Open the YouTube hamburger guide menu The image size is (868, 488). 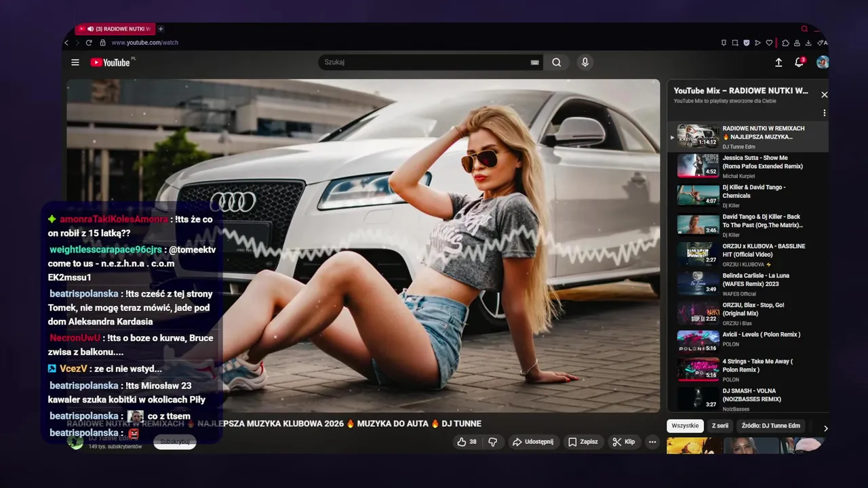[x=75, y=62]
